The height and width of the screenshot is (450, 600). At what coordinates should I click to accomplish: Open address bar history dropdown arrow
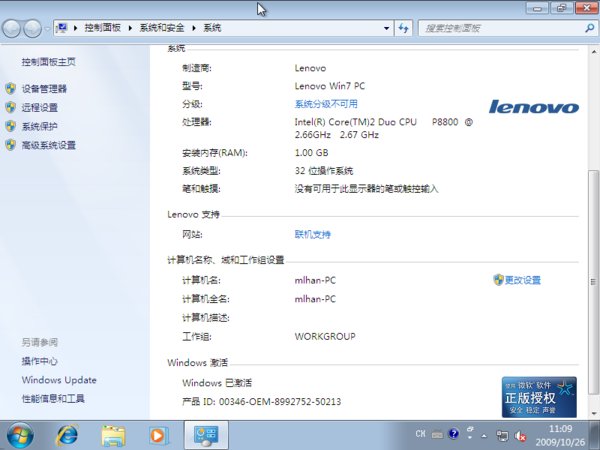(386, 28)
